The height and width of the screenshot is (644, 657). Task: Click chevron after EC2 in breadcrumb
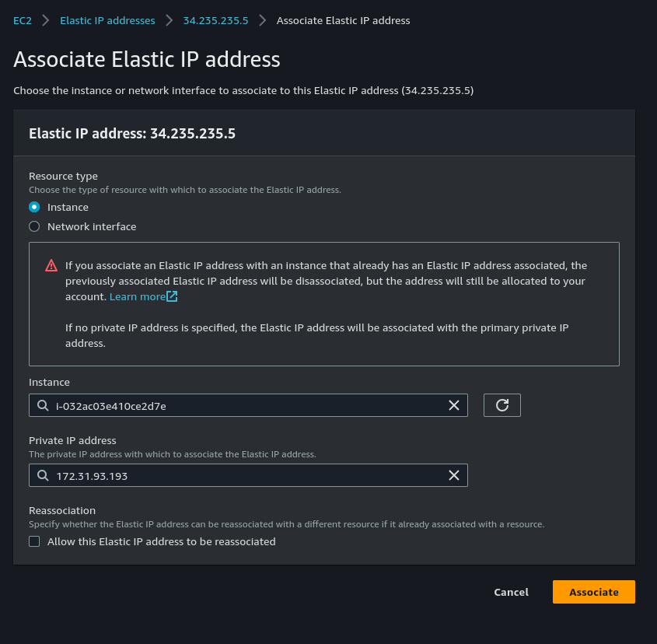46,20
